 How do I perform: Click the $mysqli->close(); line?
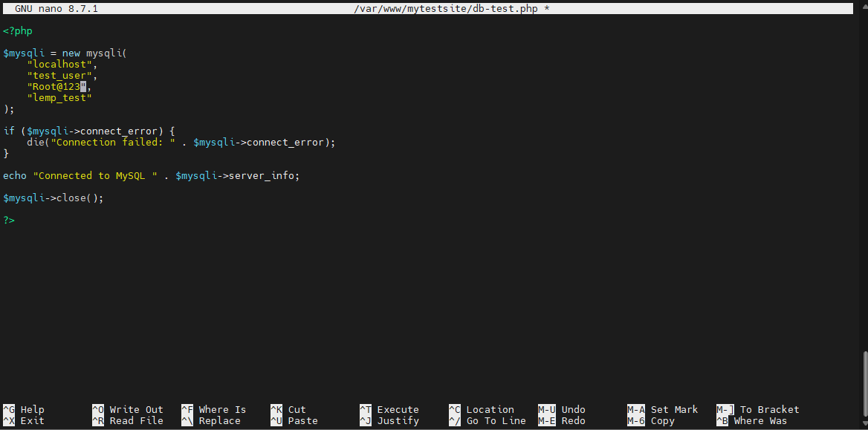[x=54, y=198]
